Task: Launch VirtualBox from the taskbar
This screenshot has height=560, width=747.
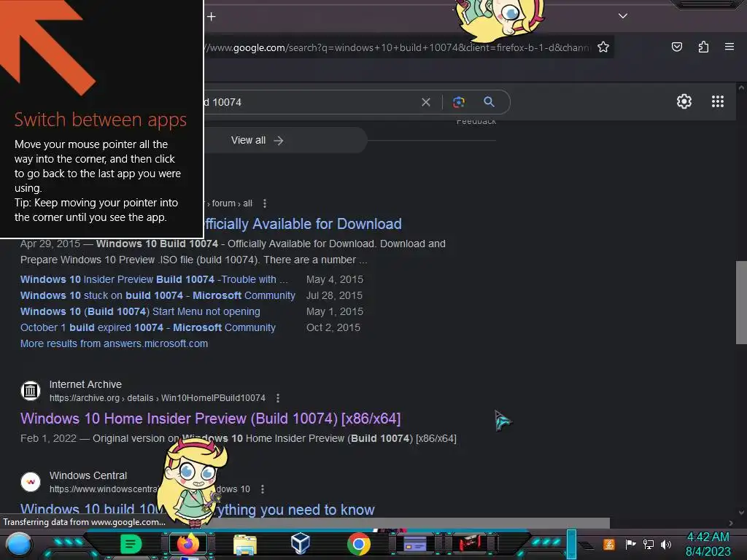Action: point(301,543)
